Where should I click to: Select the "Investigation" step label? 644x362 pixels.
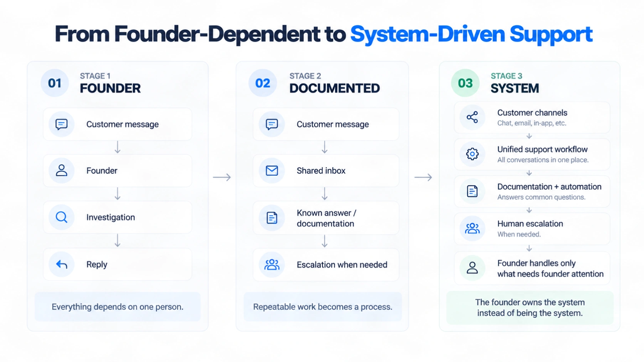[111, 217]
